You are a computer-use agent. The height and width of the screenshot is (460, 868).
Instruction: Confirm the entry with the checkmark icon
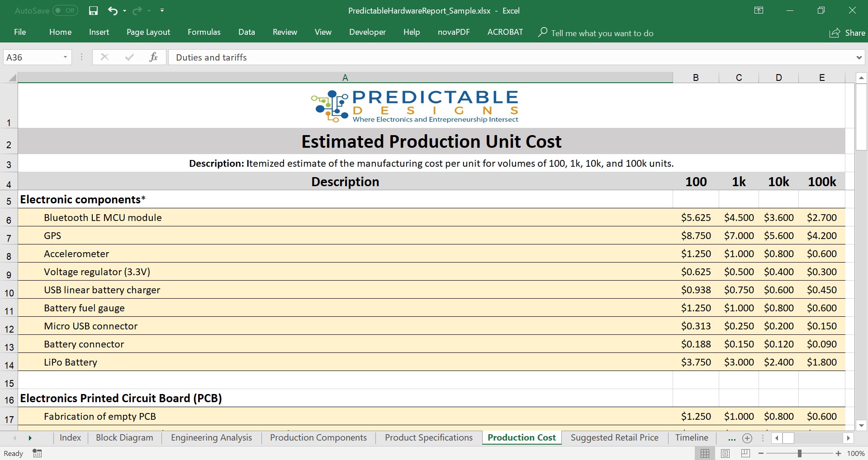click(x=129, y=57)
